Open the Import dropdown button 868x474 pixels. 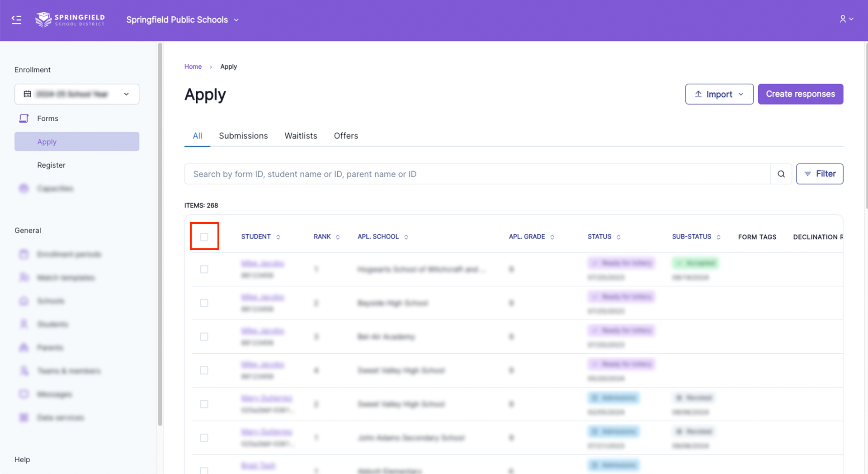(719, 94)
